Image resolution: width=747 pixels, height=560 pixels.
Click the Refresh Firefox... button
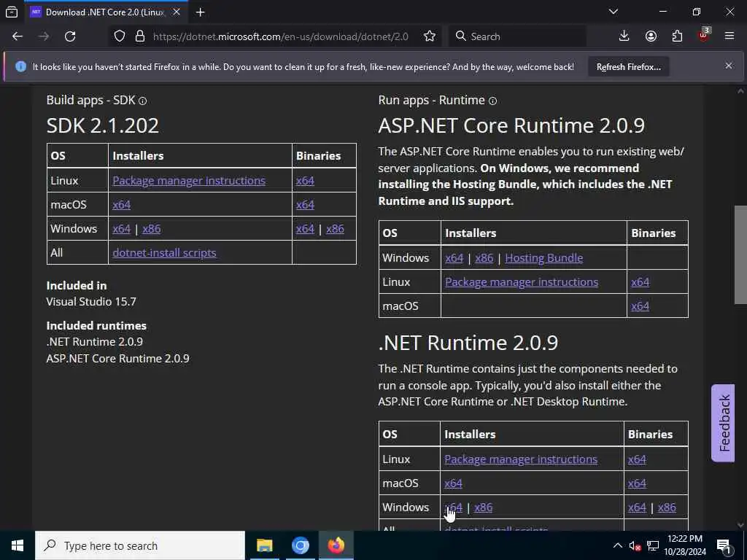(628, 66)
